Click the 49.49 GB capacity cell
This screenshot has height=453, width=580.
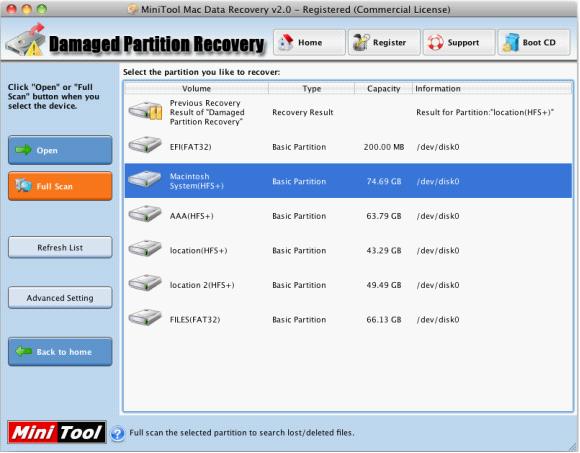384,285
